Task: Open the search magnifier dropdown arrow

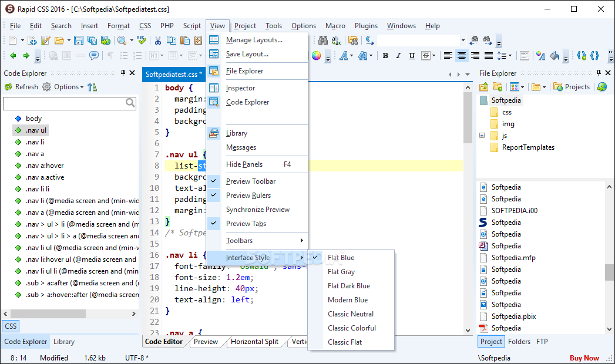Action: 132,41
